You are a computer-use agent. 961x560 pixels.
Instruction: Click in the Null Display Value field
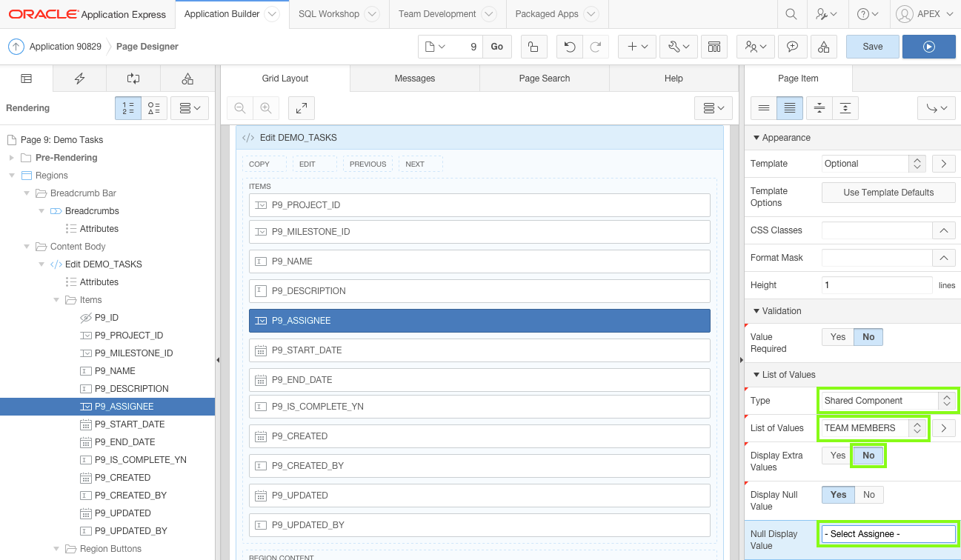click(x=888, y=534)
